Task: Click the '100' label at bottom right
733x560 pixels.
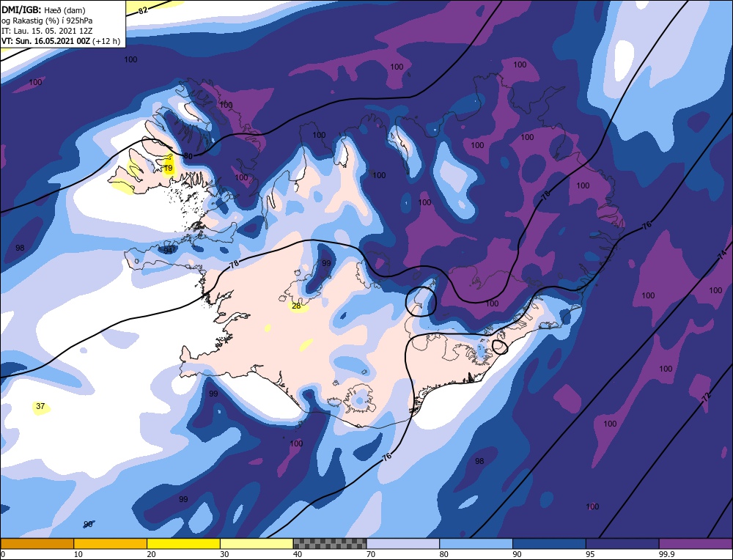Action: click(592, 506)
